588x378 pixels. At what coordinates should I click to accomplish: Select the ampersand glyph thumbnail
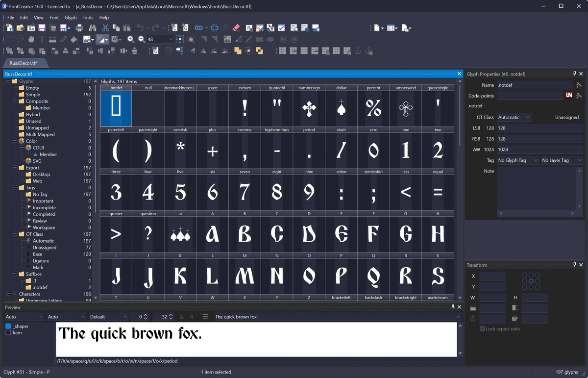406,109
